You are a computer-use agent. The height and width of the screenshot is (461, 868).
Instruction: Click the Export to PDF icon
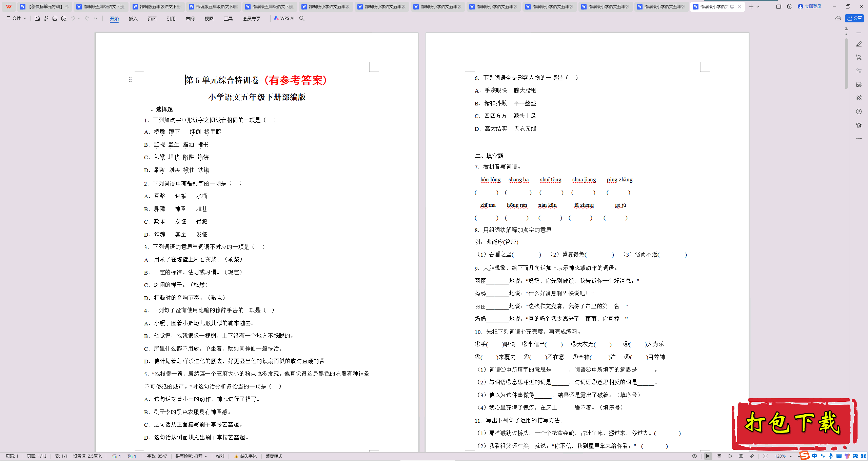[46, 18]
